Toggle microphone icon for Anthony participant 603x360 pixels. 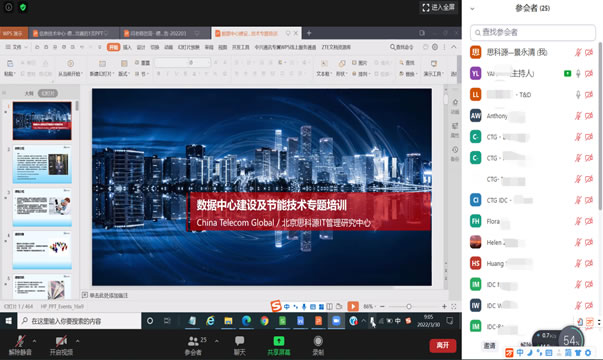578,116
